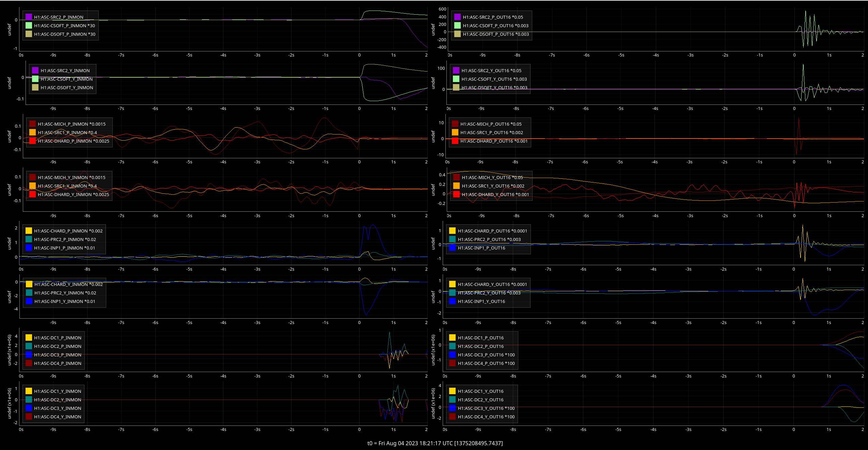Click the orange H1:ASC-SRC1_Y_OUT16 *0.002 swatch
This screenshot has height=450, width=868.
tap(457, 186)
